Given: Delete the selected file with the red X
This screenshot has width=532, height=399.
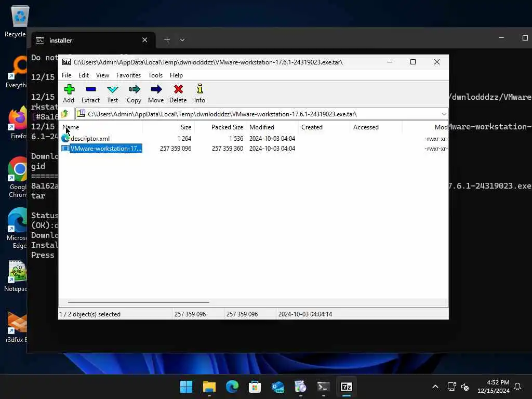Looking at the screenshot, I should (x=178, y=94).
